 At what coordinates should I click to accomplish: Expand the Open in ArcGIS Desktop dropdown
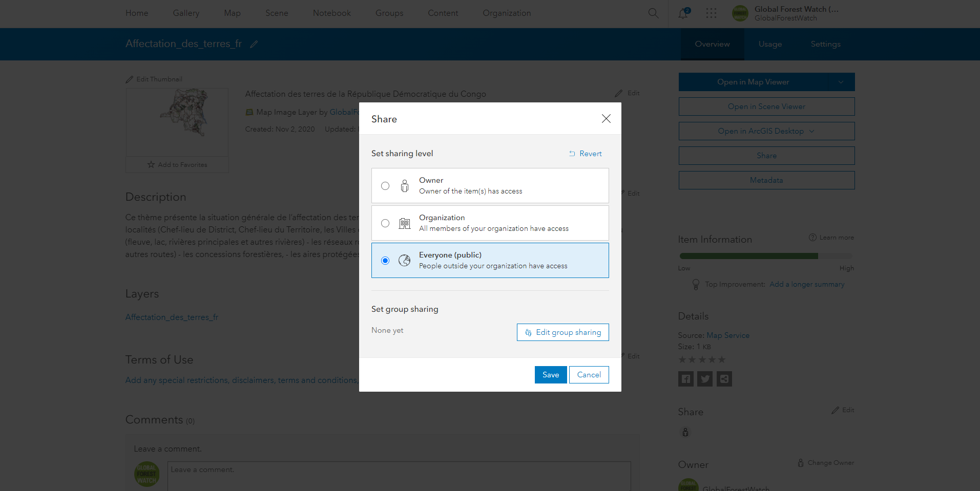(811, 131)
